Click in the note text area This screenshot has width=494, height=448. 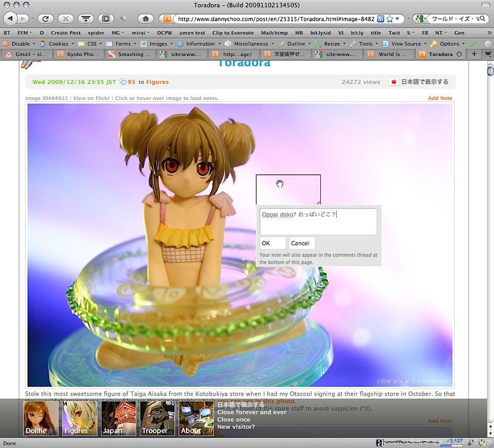318,221
